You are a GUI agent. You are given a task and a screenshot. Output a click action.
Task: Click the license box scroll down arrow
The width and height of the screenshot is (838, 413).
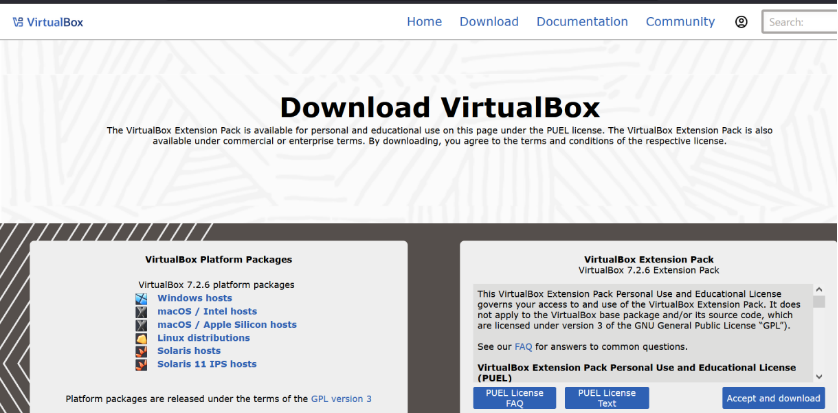(x=819, y=377)
